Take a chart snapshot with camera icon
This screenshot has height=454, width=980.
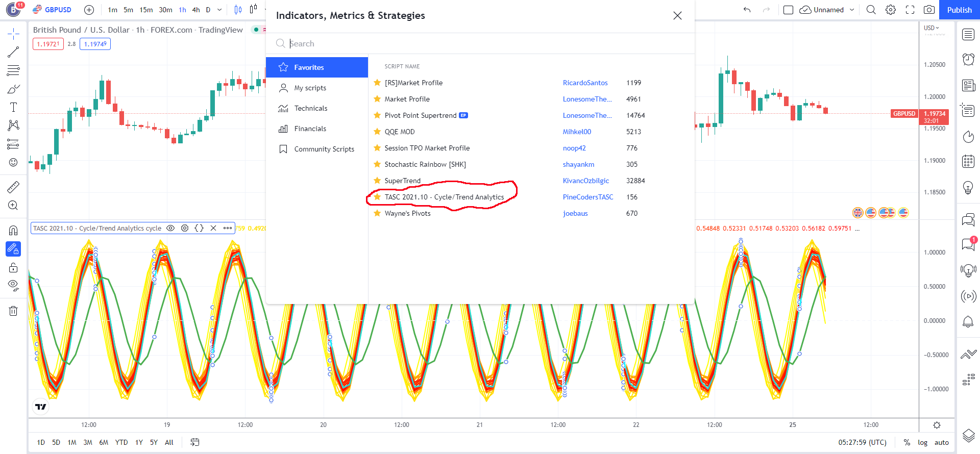929,10
